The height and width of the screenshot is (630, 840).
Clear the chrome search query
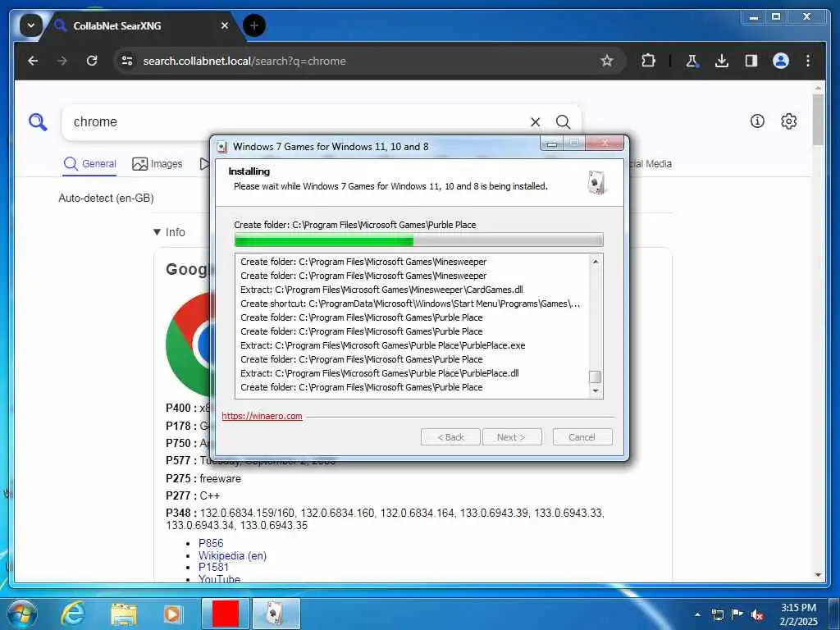(x=535, y=122)
